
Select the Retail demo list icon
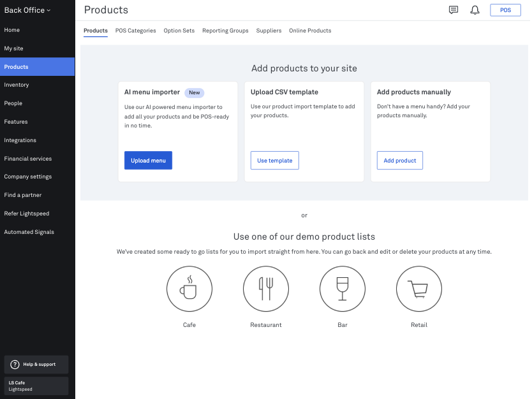419,289
